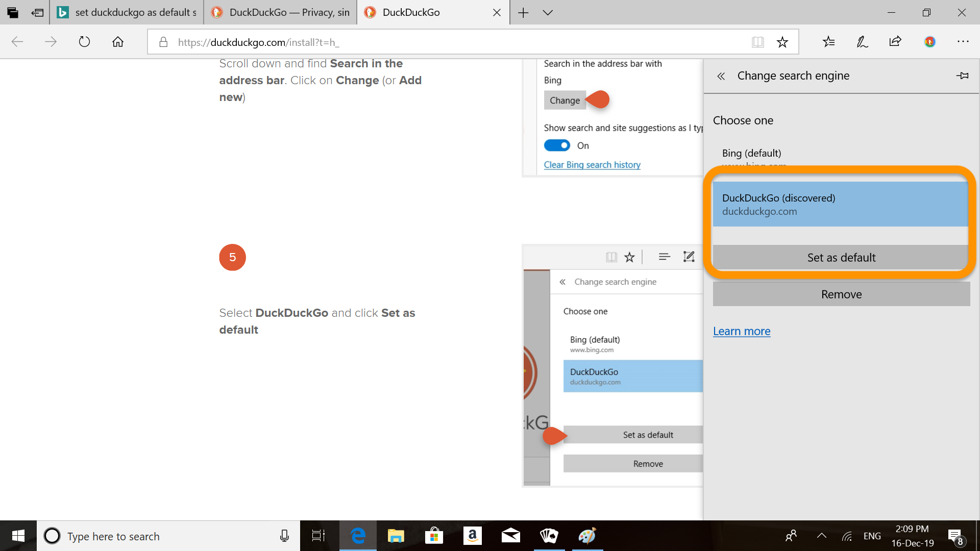980x551 pixels.
Task: Expand the tab preview chevron
Action: tap(548, 13)
